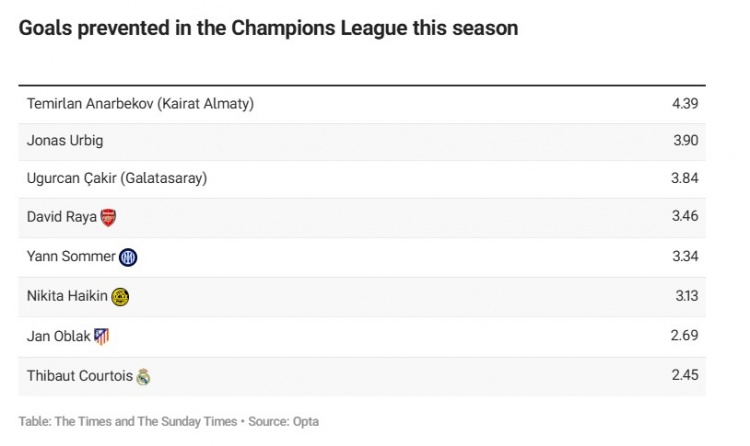Click the Real Madrid crest beside Thibaut Courtois

[143, 377]
